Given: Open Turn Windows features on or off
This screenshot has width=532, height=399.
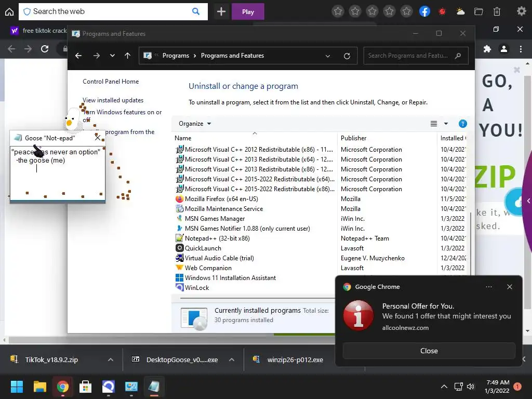Looking at the screenshot, I should point(122,116).
